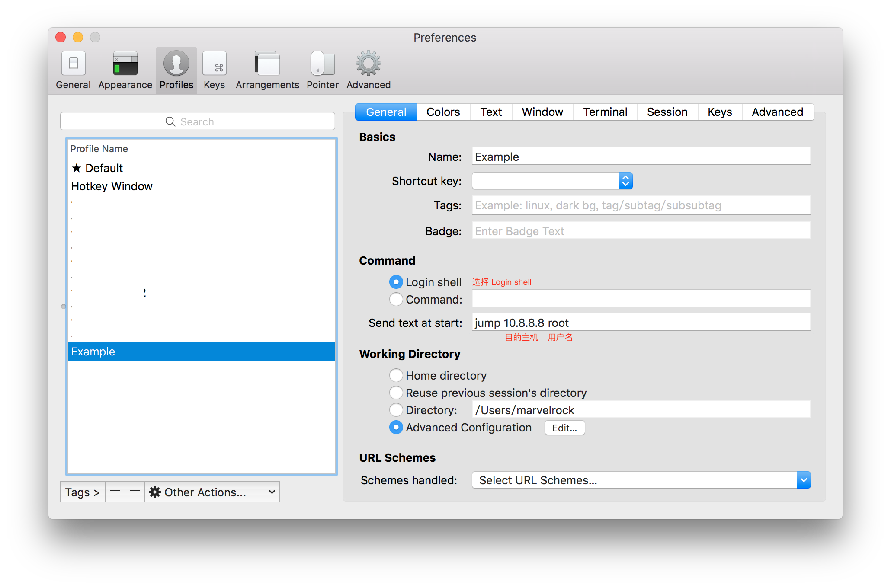Select the Directory radio button
891x588 pixels.
(x=396, y=410)
